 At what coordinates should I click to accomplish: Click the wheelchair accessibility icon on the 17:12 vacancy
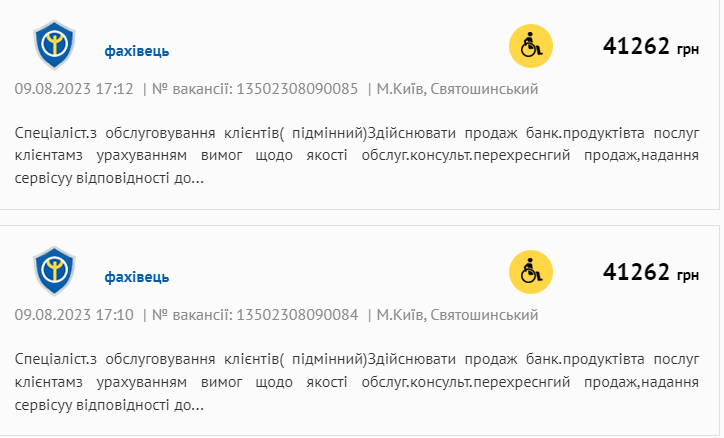click(531, 47)
